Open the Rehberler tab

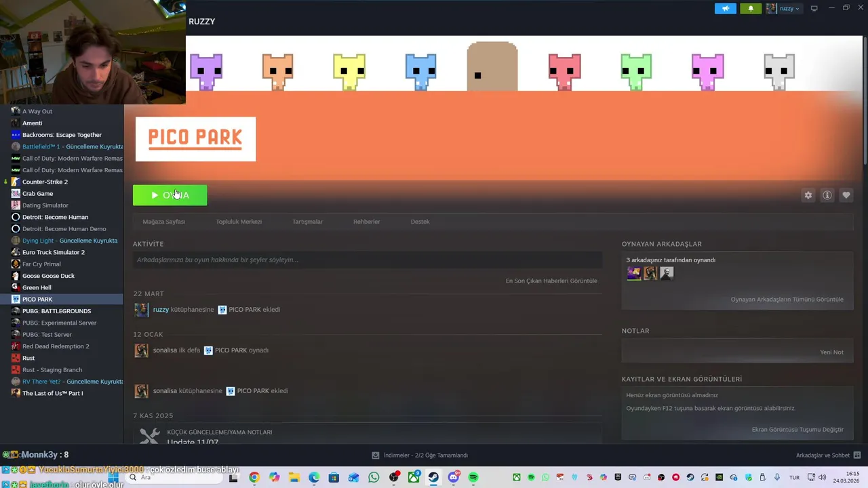(366, 222)
